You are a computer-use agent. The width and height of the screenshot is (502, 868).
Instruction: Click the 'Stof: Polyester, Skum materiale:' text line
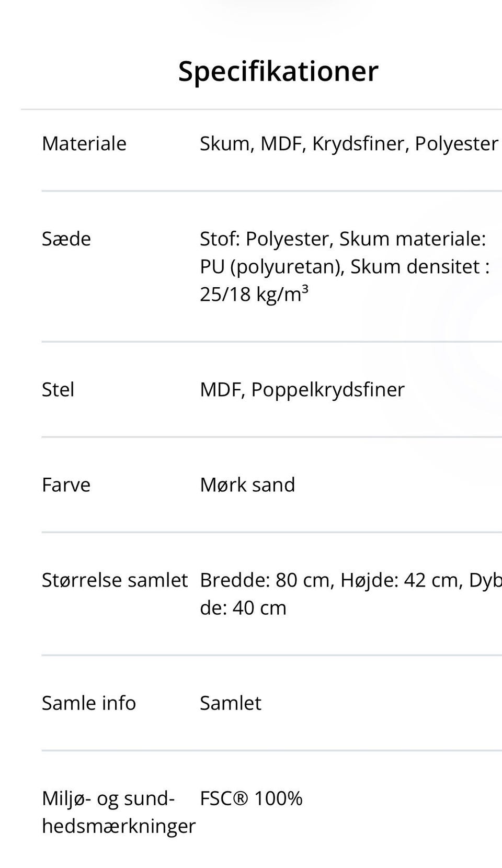(343, 239)
